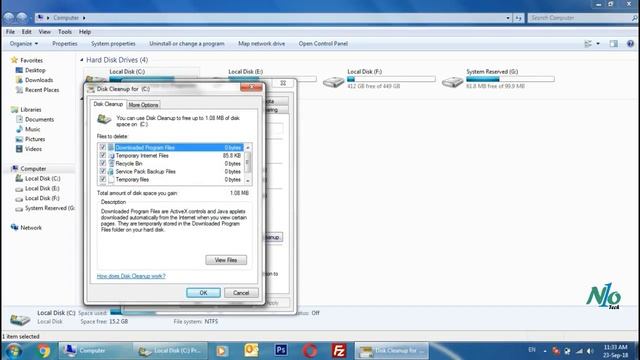
Task: Click the Explorer help icon
Action: tap(630, 44)
